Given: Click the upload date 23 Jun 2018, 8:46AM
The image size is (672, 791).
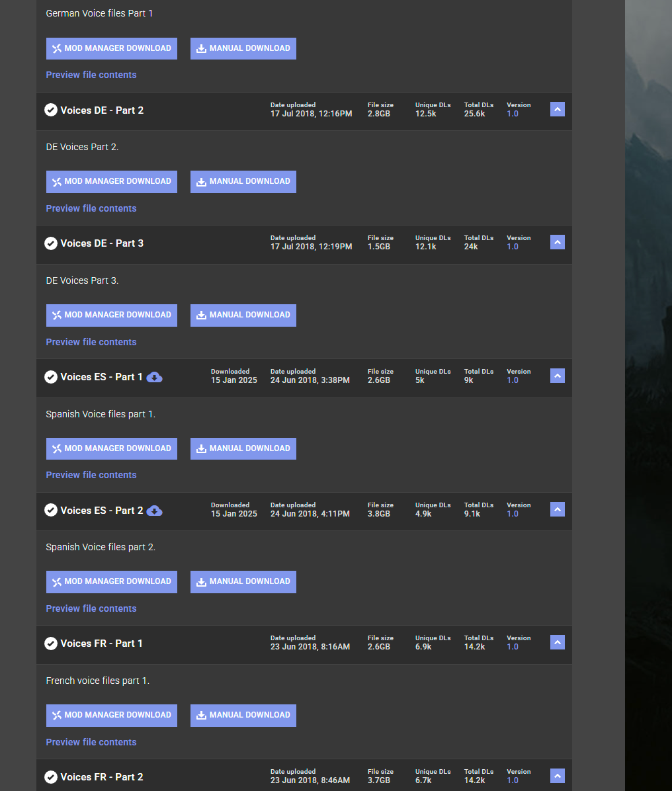Looking at the screenshot, I should click(310, 780).
